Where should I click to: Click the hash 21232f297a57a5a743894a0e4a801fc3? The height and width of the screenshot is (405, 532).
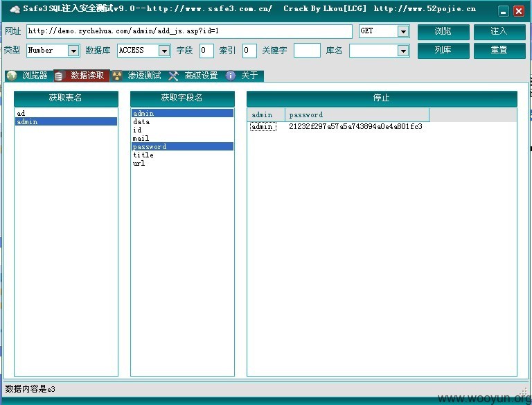point(355,127)
